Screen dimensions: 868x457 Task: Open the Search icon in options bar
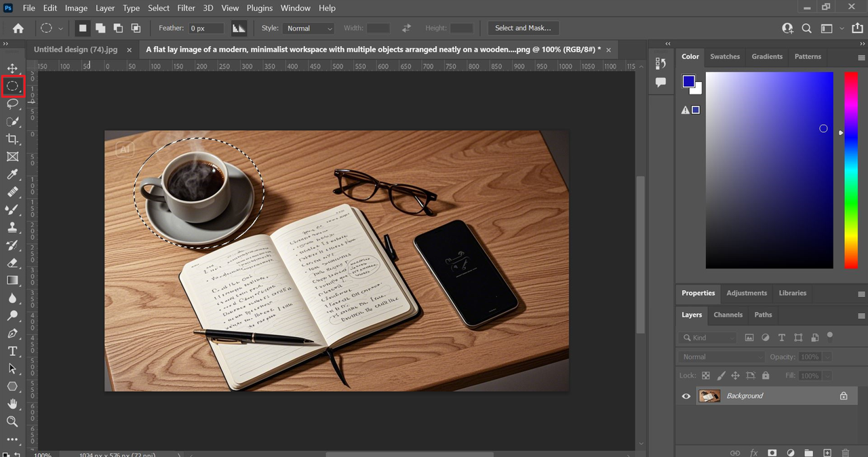click(806, 28)
